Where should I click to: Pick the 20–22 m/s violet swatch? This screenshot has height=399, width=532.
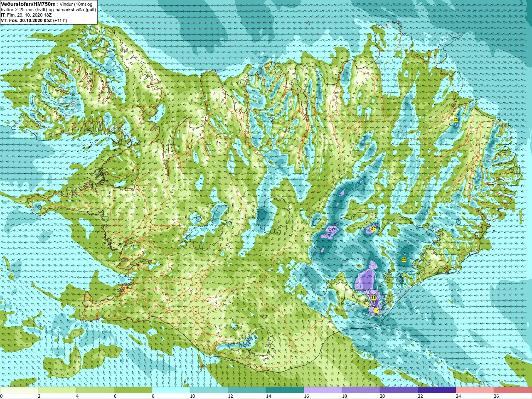point(399,390)
